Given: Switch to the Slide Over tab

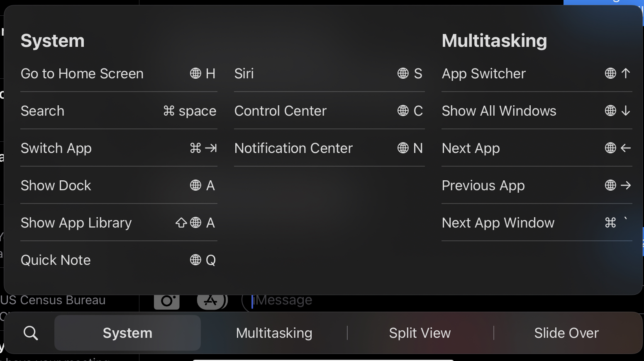Looking at the screenshot, I should click(566, 333).
